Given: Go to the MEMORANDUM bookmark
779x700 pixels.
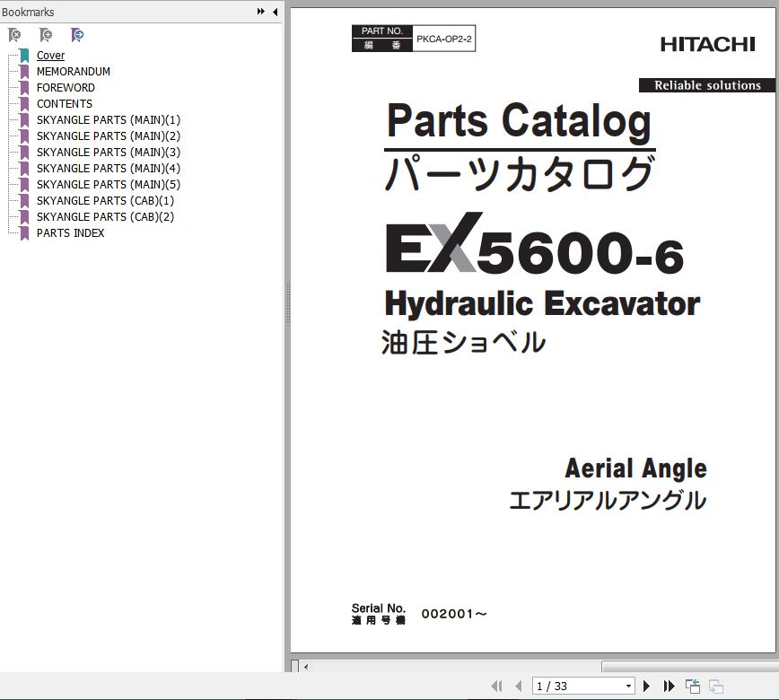Looking at the screenshot, I should point(74,72).
